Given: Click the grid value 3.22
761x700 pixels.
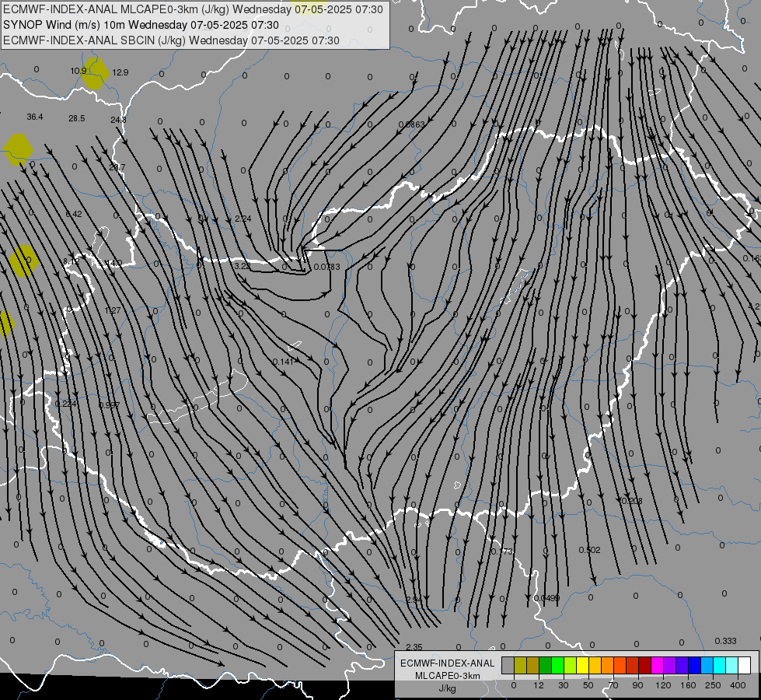Looking at the screenshot, I should pos(243,266).
